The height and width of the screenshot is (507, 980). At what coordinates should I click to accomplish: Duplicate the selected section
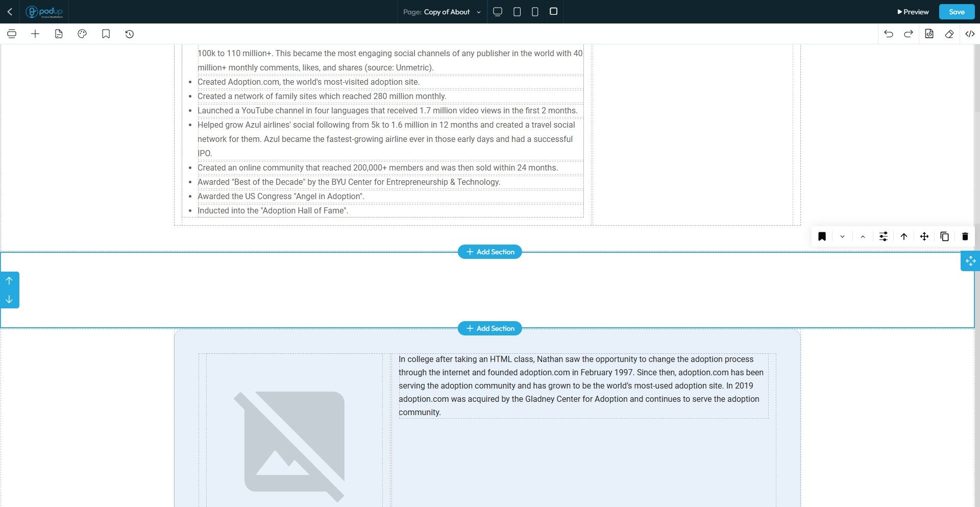click(x=945, y=236)
